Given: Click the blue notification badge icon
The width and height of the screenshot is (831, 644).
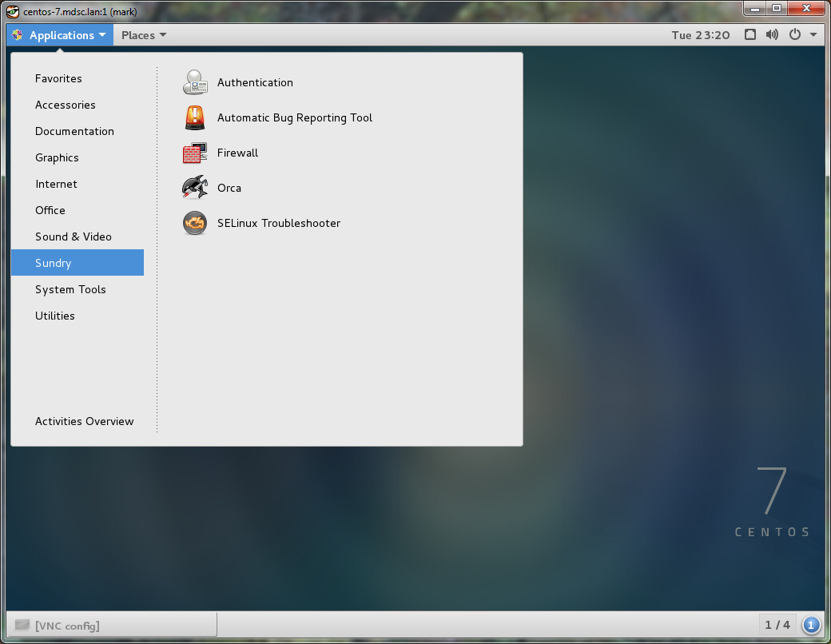Looking at the screenshot, I should pos(811,625).
